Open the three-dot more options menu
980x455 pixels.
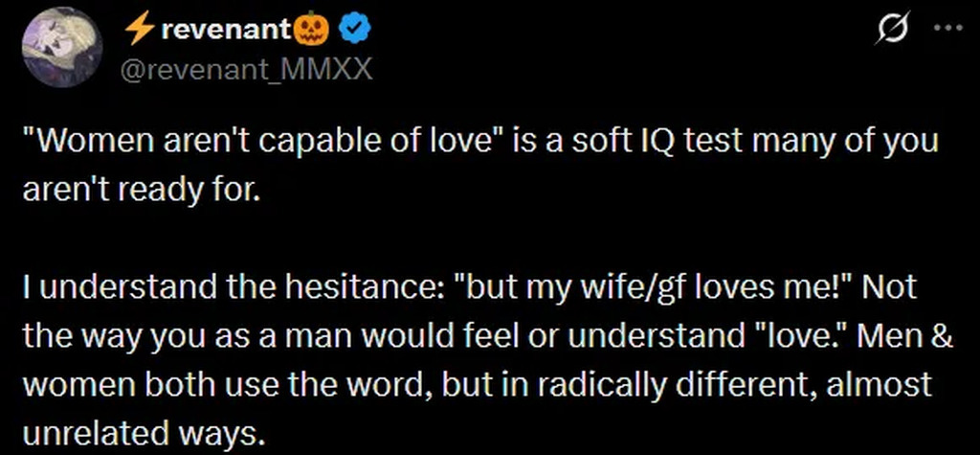[x=947, y=28]
